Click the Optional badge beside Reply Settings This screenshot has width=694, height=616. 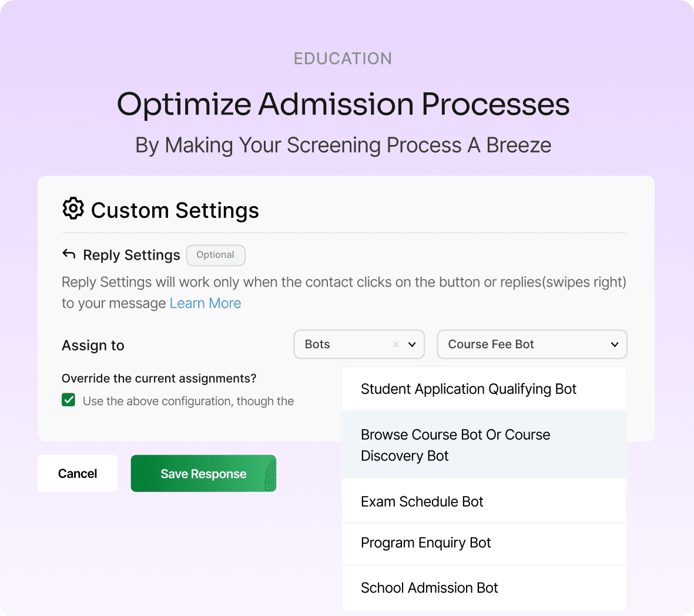click(x=215, y=255)
